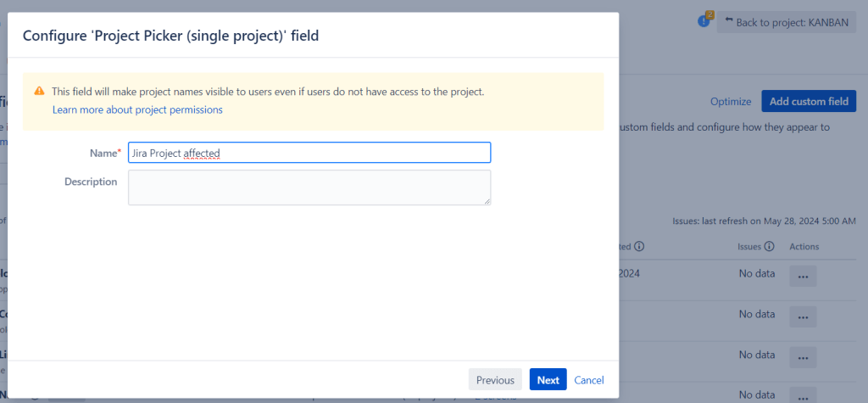Open the Actions ellipsis menu in the bottom row

click(803, 395)
